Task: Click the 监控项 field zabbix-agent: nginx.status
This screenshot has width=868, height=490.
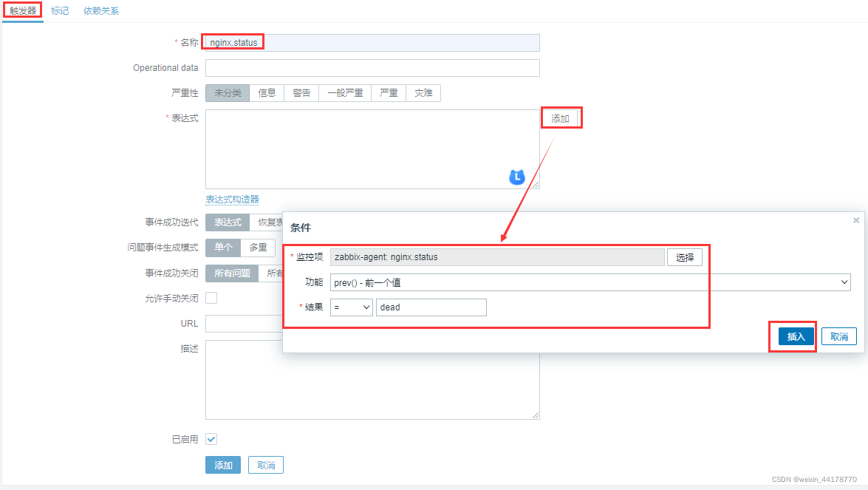Action: (497, 257)
